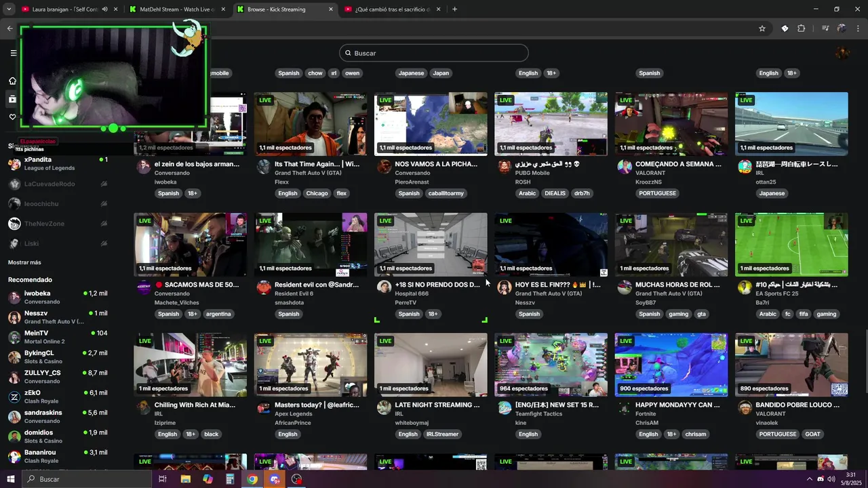Open recommended channel sandraskins
This screenshot has width=868, height=488.
[58, 416]
